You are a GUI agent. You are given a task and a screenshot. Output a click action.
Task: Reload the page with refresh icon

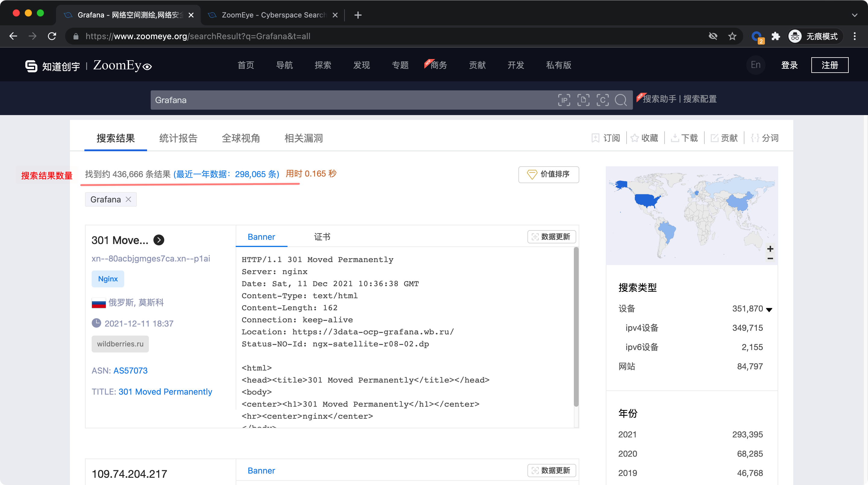coord(52,36)
